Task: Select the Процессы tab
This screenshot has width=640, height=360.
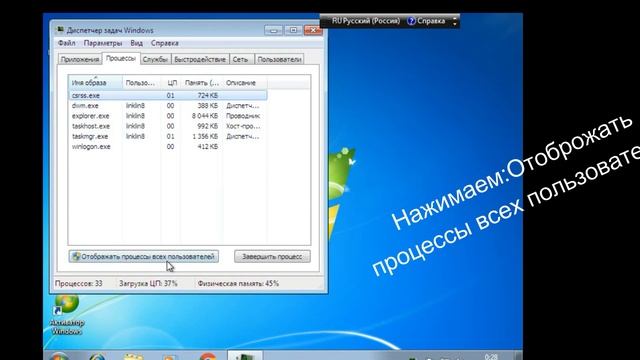Action: coord(121,58)
